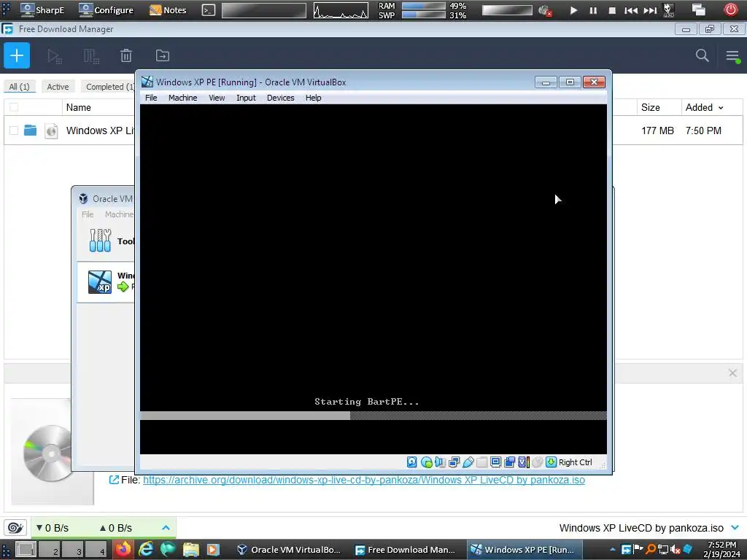This screenshot has width=747, height=560.
Task: Open Configure in top bar
Action: (x=107, y=9)
